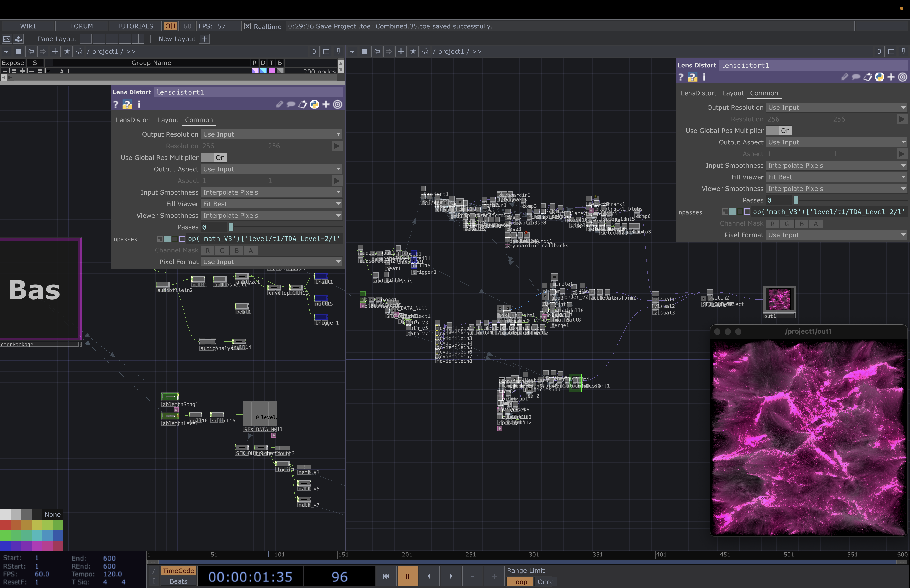
Task: Jump timeline to the start
Action: (x=386, y=576)
